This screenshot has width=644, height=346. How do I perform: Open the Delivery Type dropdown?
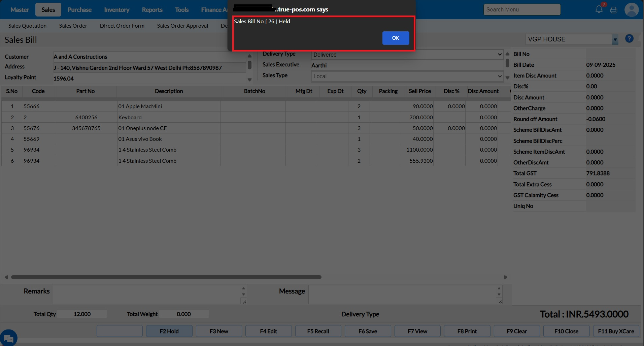click(x=407, y=55)
